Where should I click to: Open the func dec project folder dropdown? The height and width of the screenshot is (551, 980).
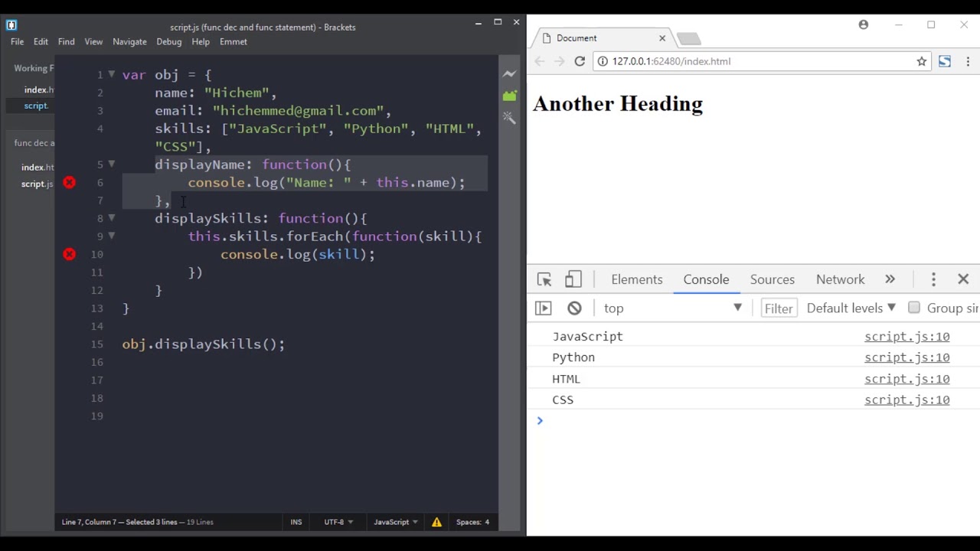pyautogui.click(x=34, y=143)
